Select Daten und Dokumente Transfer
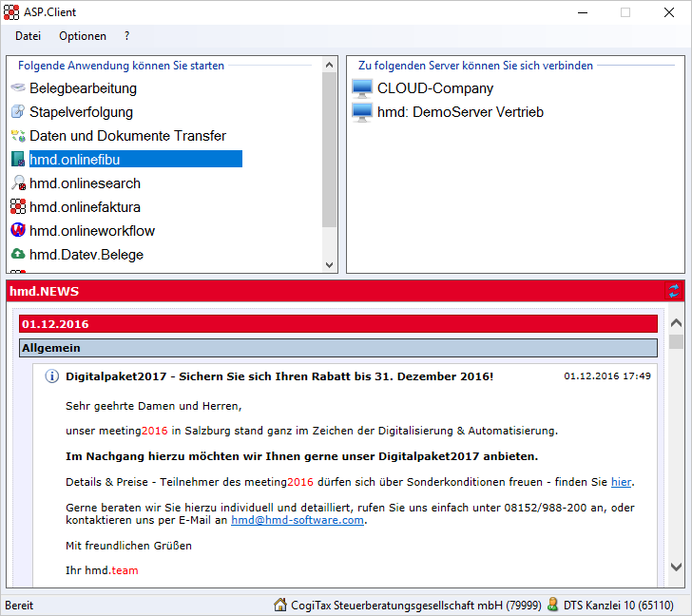The height and width of the screenshot is (616, 692). [x=127, y=136]
